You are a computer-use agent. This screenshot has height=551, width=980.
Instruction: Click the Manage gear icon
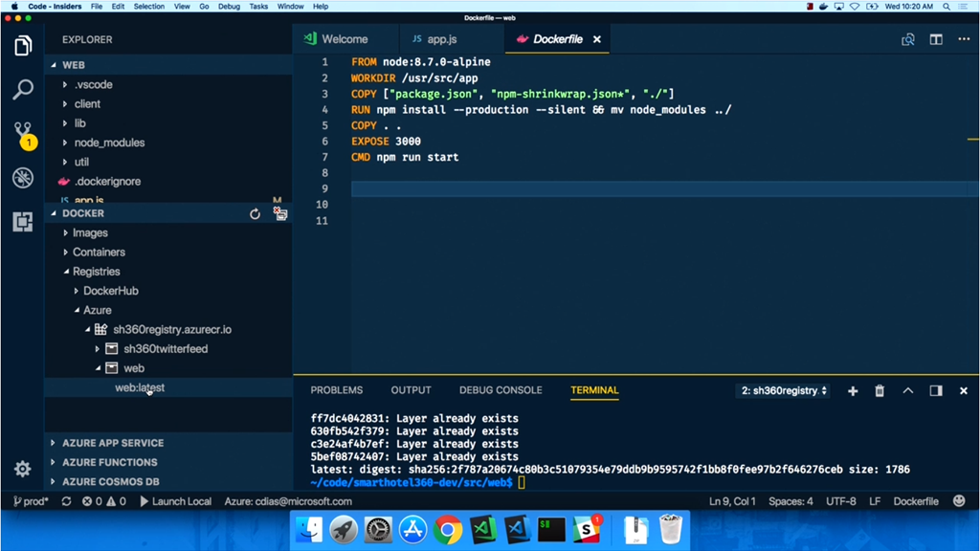coord(23,469)
